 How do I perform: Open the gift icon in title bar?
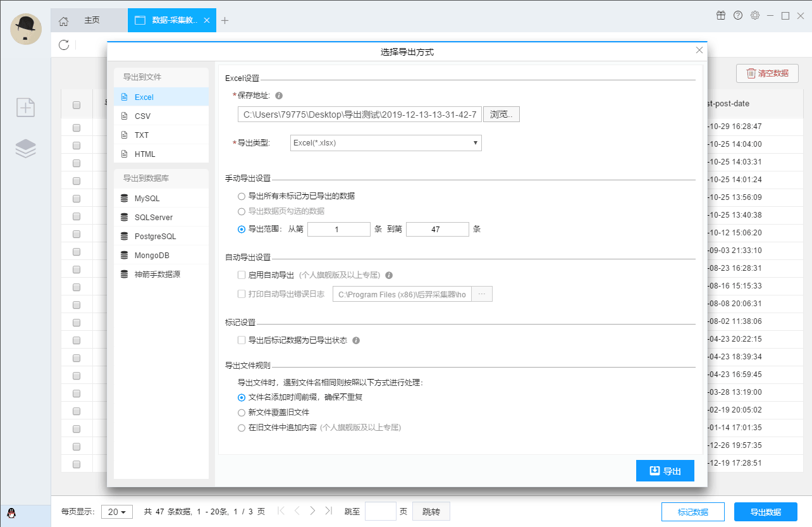point(721,16)
